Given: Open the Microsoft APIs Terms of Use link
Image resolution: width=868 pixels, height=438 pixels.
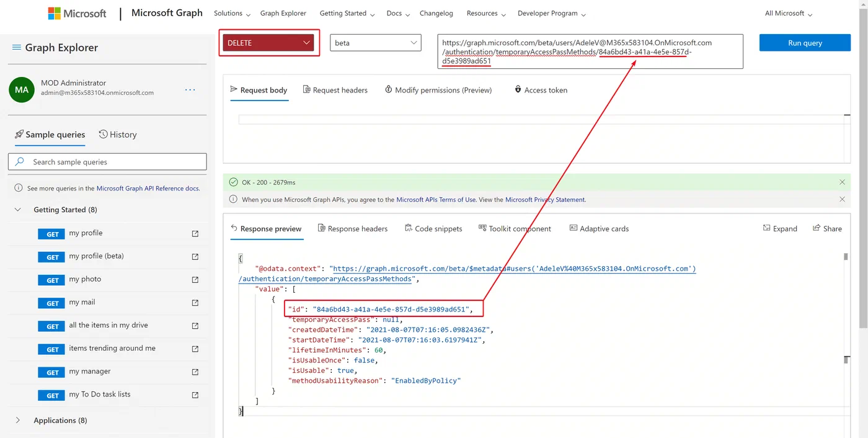Looking at the screenshot, I should click(x=436, y=200).
